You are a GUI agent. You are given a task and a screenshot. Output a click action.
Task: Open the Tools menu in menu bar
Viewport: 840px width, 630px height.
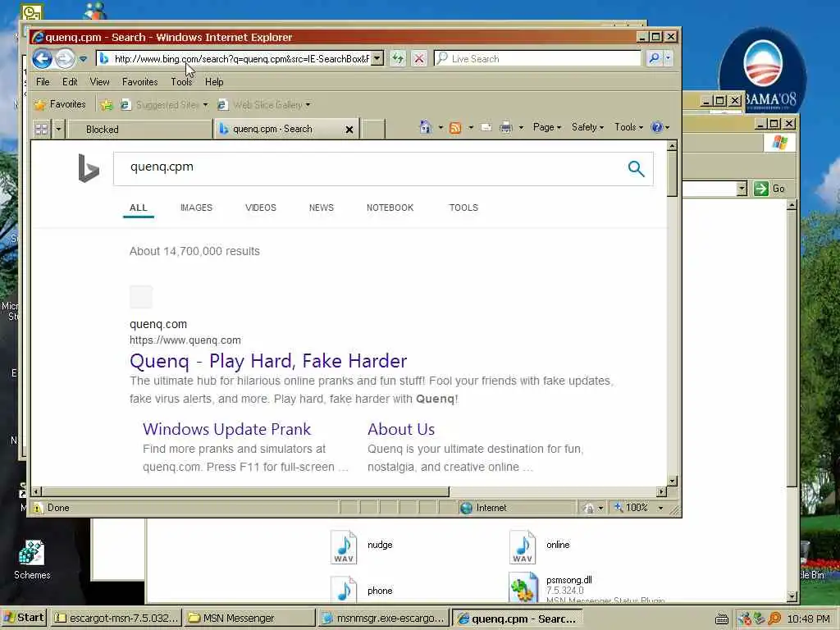181,82
